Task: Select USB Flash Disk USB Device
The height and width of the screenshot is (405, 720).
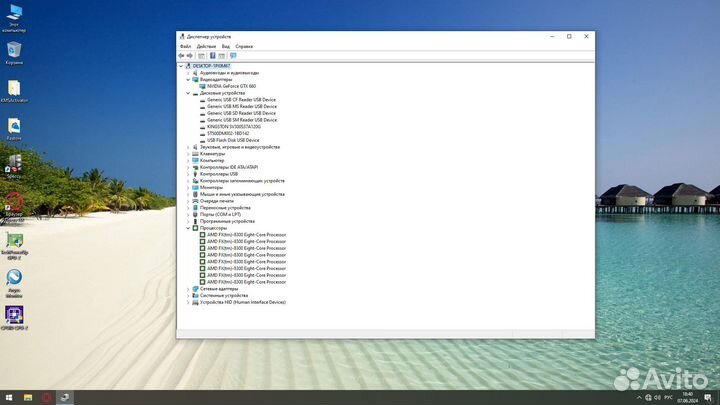Action: [x=233, y=140]
